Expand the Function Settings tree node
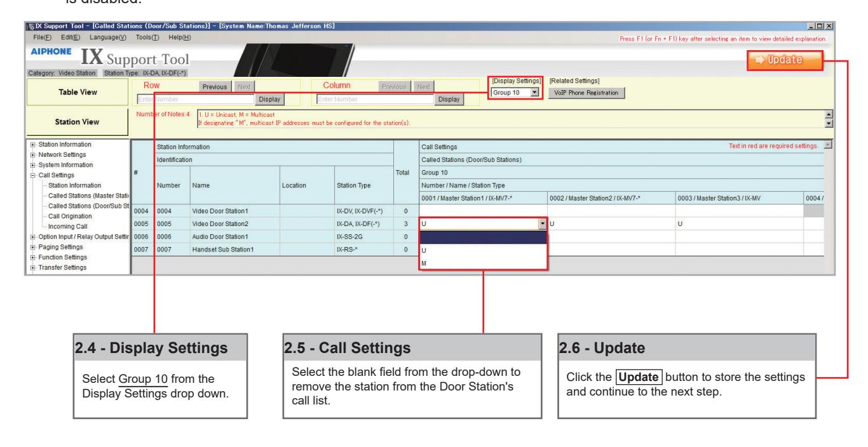Image resolution: width=868 pixels, height=447 pixels. pos(32,257)
